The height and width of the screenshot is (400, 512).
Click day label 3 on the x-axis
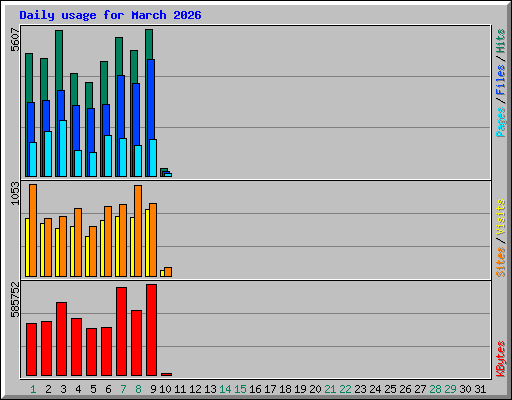pos(63,389)
